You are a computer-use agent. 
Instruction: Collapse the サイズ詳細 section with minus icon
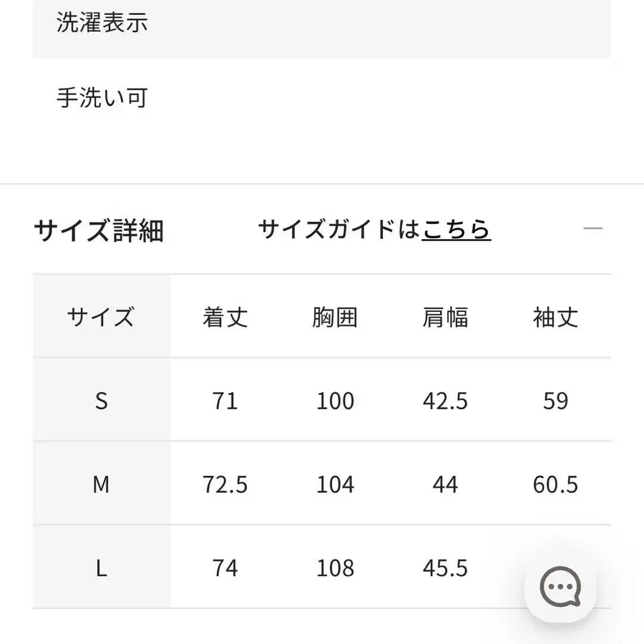coord(592,229)
